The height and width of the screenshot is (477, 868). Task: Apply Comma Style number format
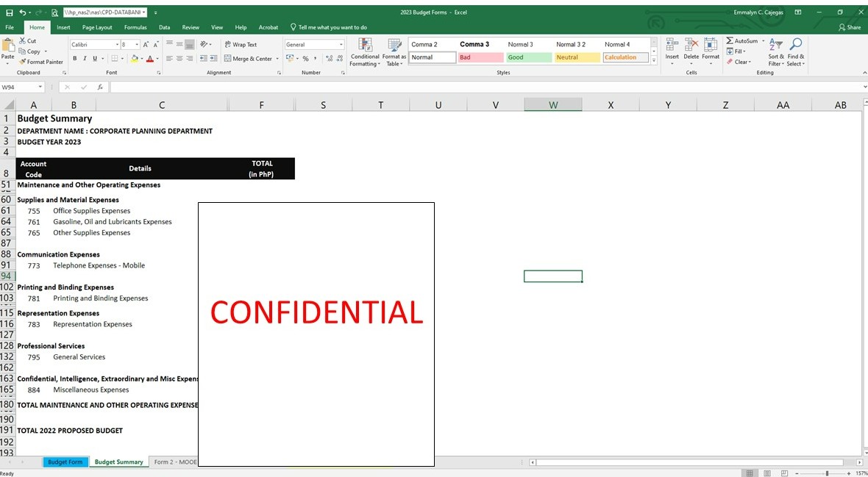point(315,59)
